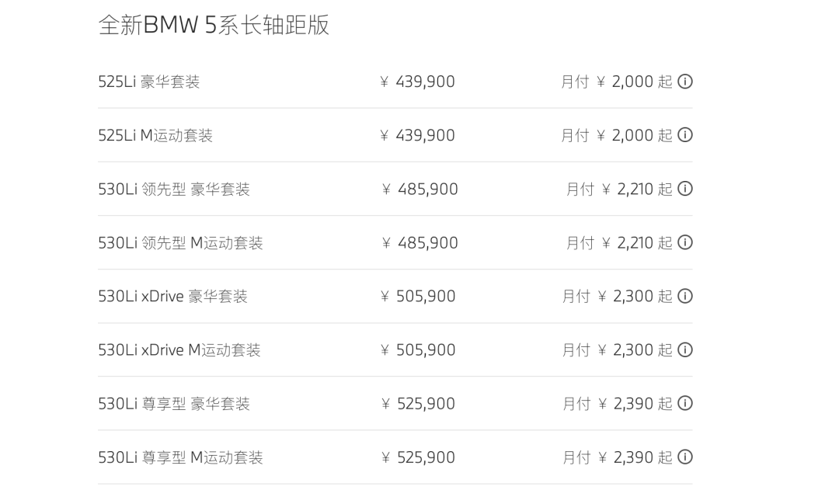
Task: Open info icon on 530Li xDrive 豪华套装 row
Action: click(x=685, y=296)
